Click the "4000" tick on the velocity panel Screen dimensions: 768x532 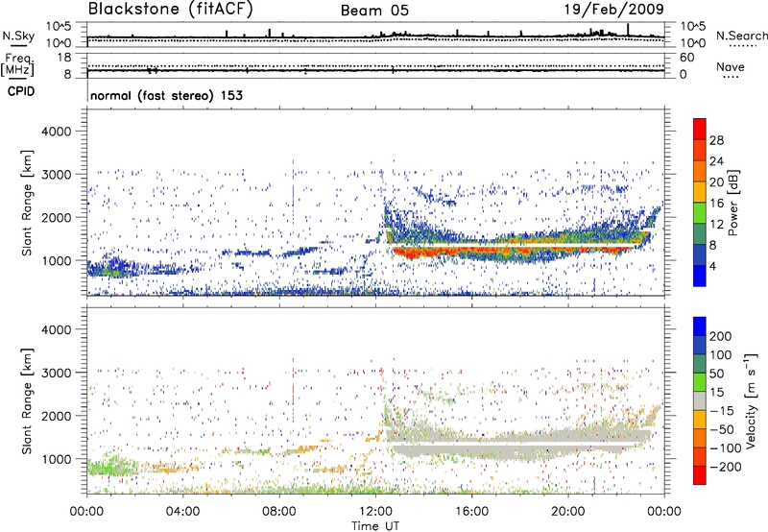pyautogui.click(x=56, y=329)
